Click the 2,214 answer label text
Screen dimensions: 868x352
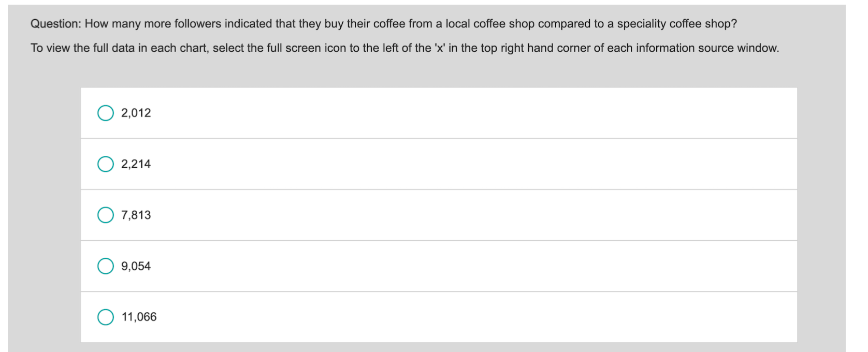tap(136, 164)
